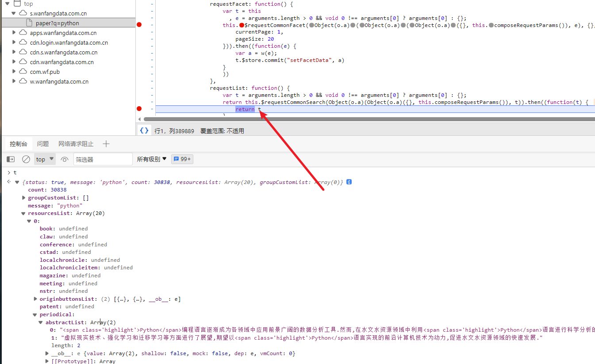This screenshot has width=595, height=364.
Task: Remove breakpoint on the return t line
Action: coord(139,109)
